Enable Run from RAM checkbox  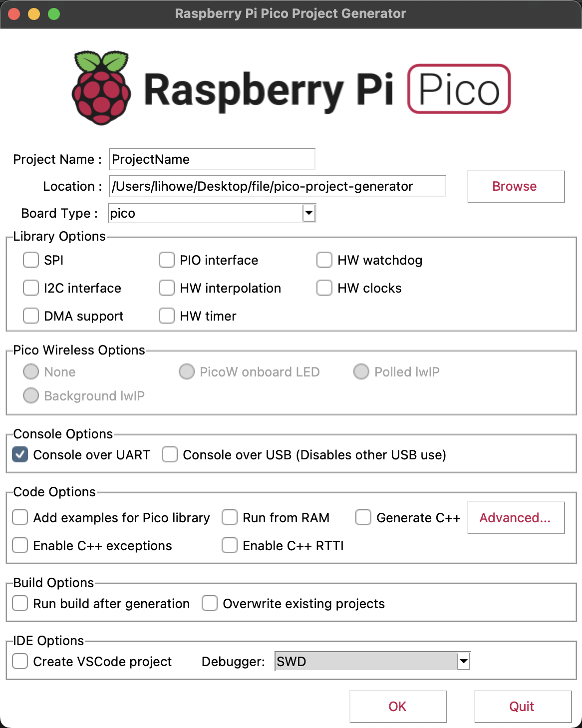point(230,518)
